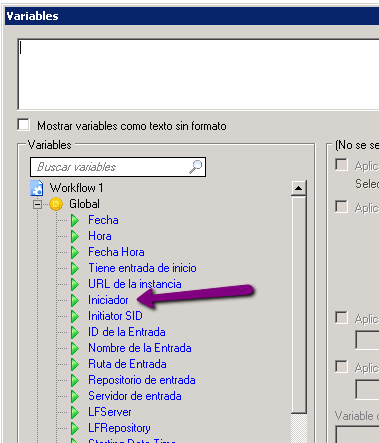Click the magnifying glass search icon
Image resolution: width=379 pixels, height=443 pixels.
coord(196,167)
